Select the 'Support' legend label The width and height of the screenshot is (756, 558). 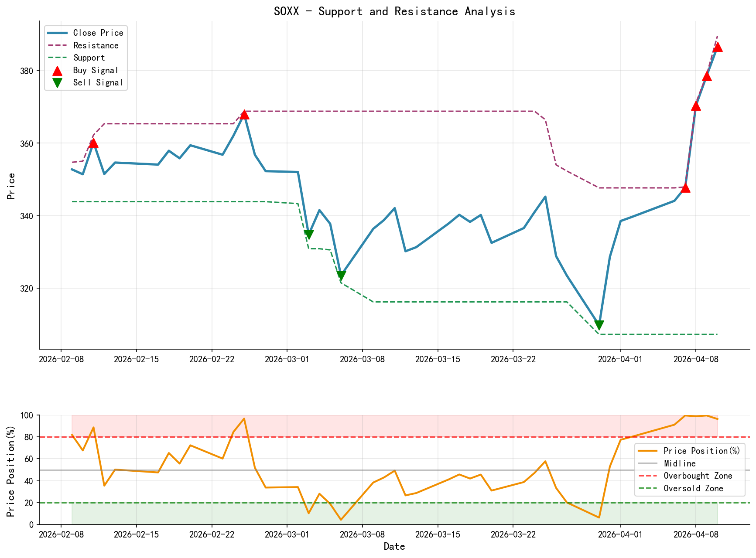[x=89, y=58]
